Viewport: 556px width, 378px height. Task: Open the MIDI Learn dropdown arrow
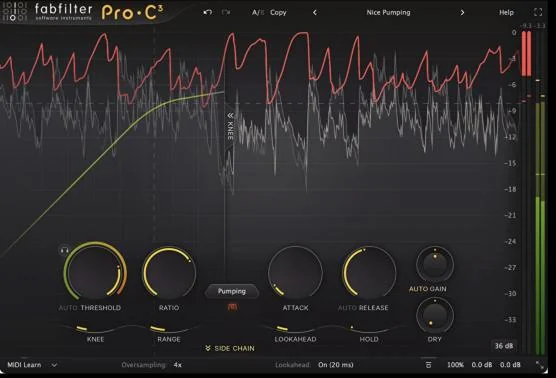tap(54, 365)
